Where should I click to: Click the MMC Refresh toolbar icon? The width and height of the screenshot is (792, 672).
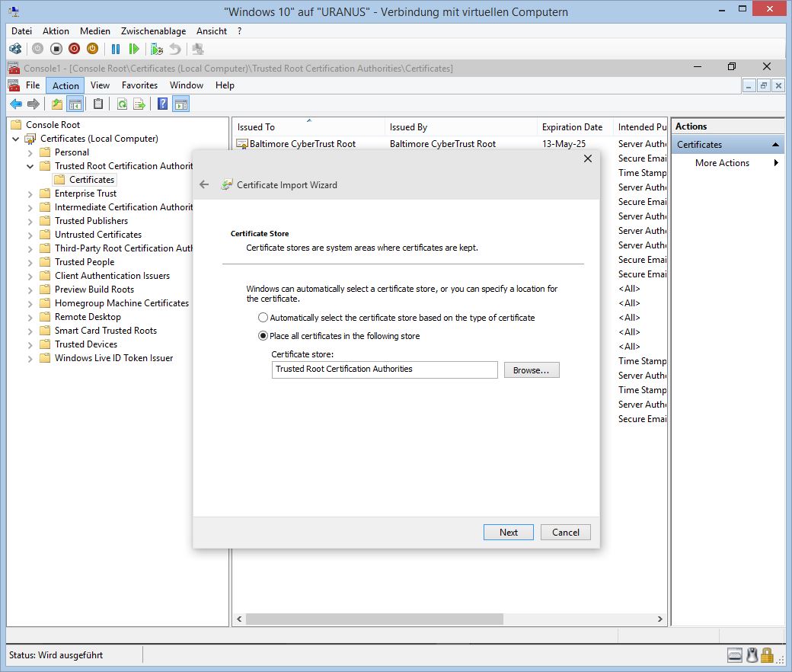pos(122,104)
